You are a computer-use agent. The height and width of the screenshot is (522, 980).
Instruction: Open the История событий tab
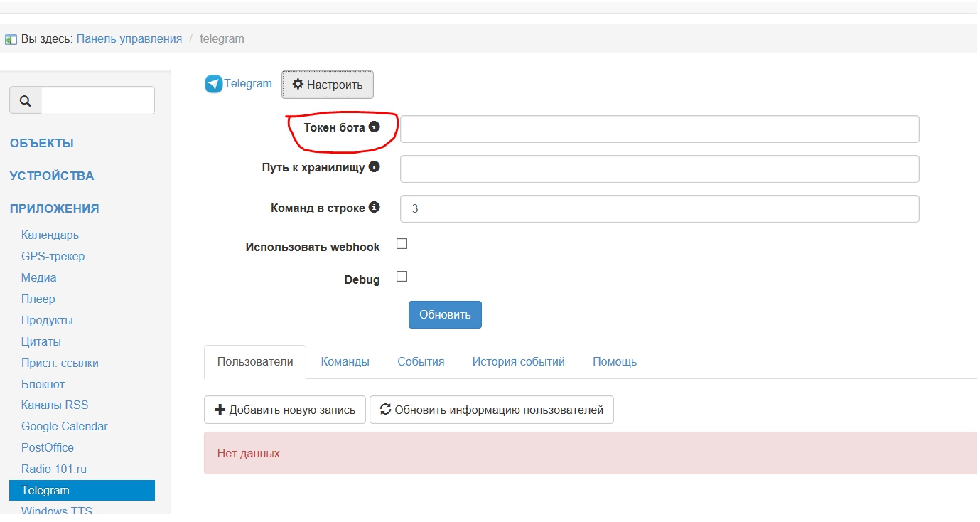coord(519,362)
